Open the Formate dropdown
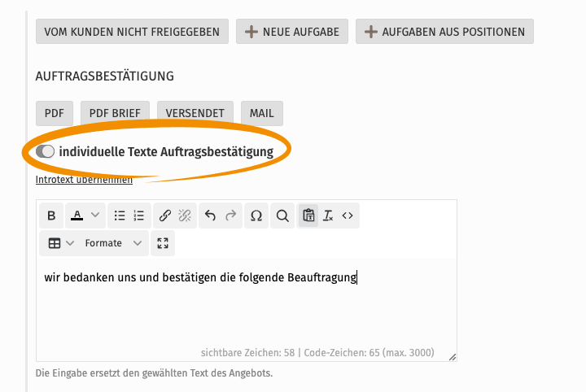Viewport: 586px width, 392px height. [113, 243]
